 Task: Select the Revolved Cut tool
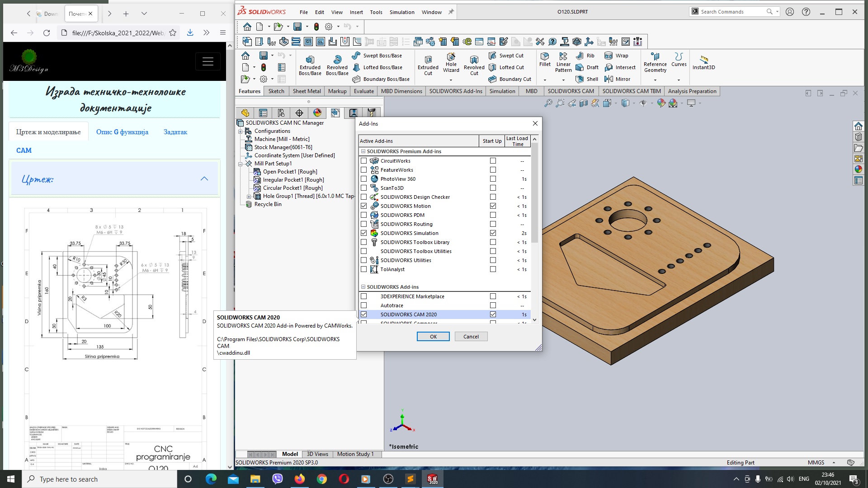point(474,65)
